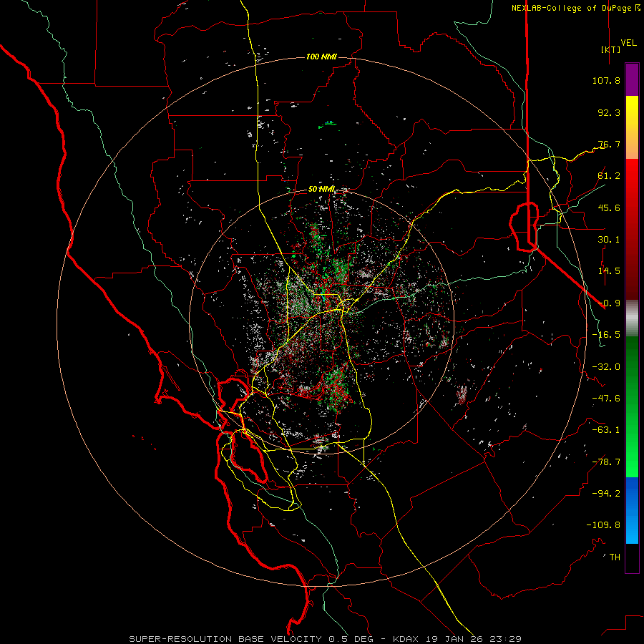This screenshot has height=644, width=644.
Task: Pick the yellow band on the color scale
Action: 632,111
